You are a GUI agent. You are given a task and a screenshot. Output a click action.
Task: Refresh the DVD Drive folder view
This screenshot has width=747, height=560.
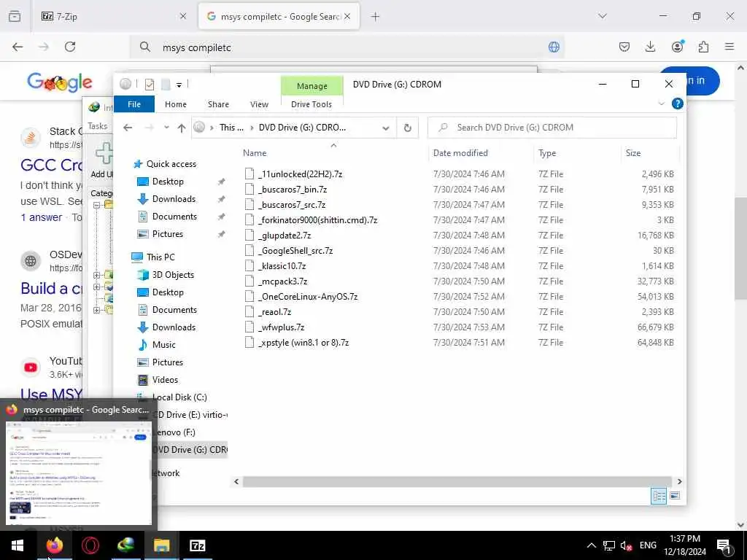407,128
